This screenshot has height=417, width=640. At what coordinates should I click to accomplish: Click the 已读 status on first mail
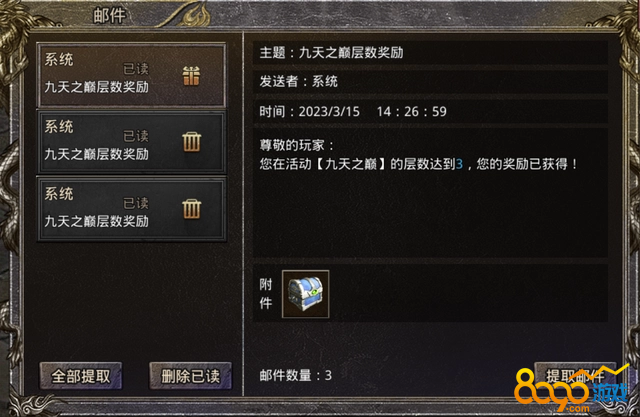point(136,69)
